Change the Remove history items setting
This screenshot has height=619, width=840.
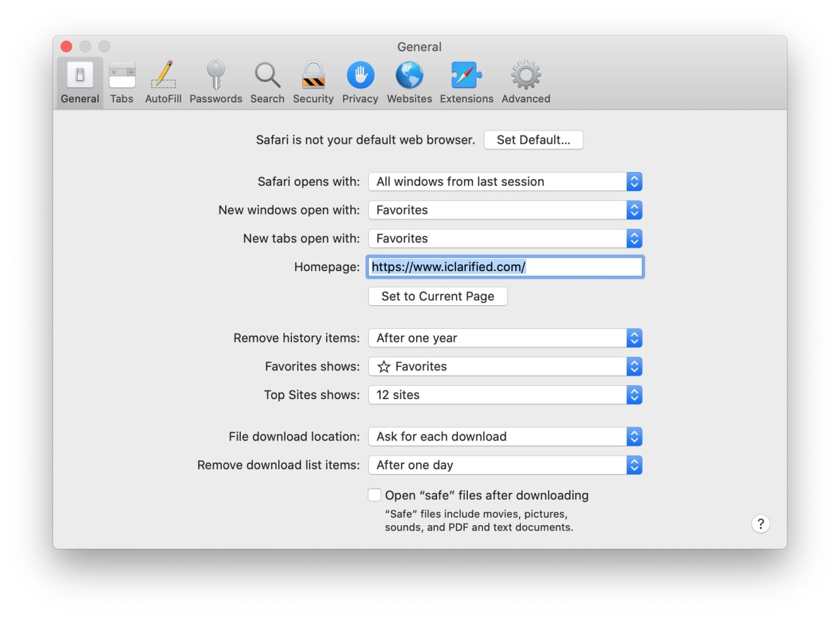tap(505, 338)
